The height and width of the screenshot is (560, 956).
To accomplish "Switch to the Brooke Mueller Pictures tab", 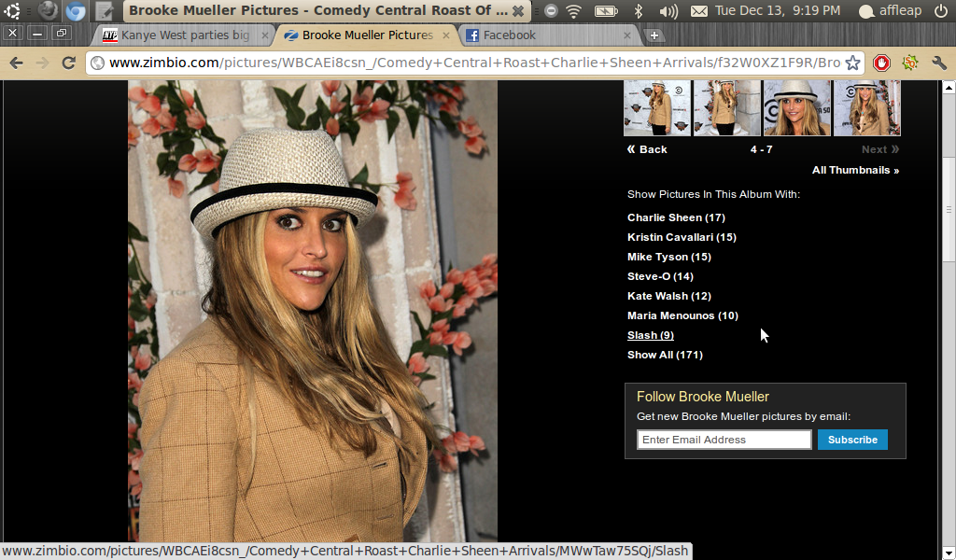I will click(x=367, y=35).
